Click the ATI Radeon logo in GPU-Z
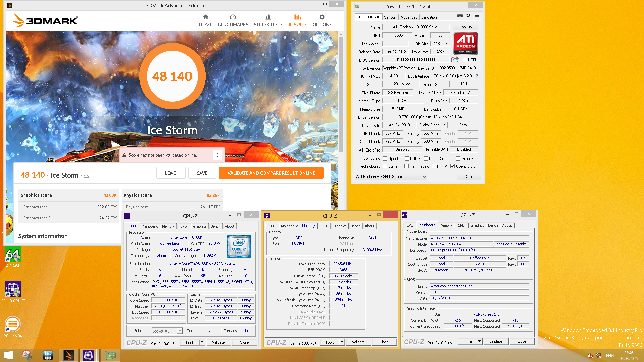This screenshot has width=644, height=362. [466, 44]
